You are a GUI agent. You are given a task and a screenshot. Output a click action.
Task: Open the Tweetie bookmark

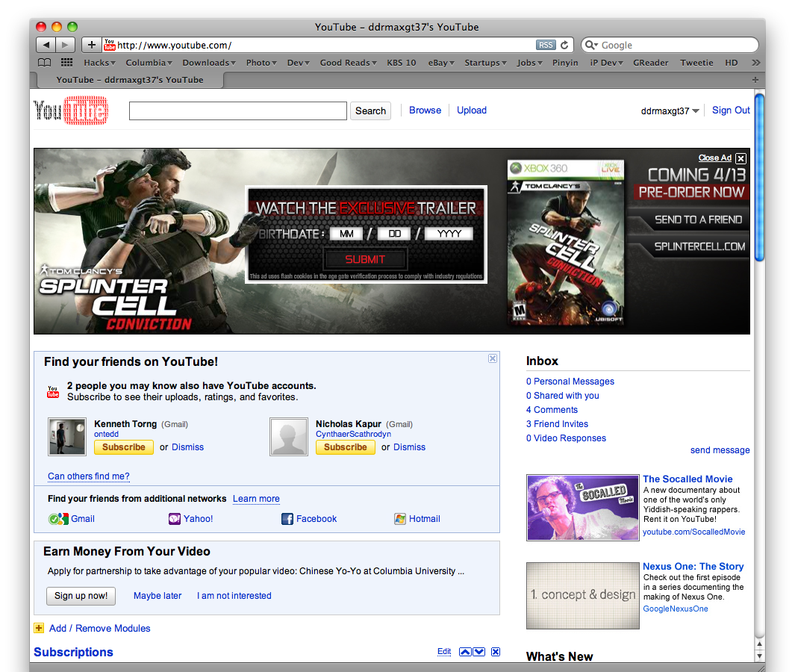[696, 63]
